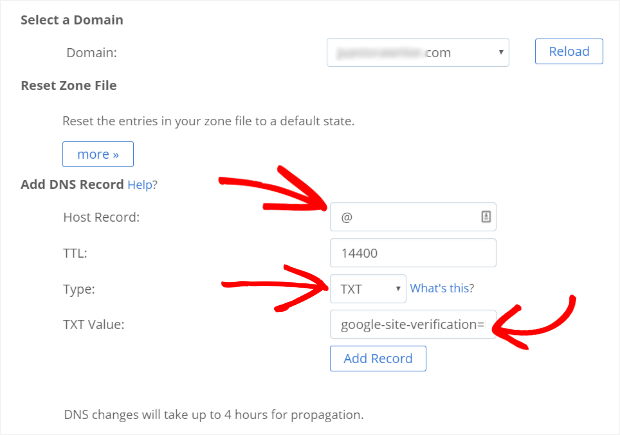
Task: Click the Select a Domain heading
Action: (x=72, y=20)
